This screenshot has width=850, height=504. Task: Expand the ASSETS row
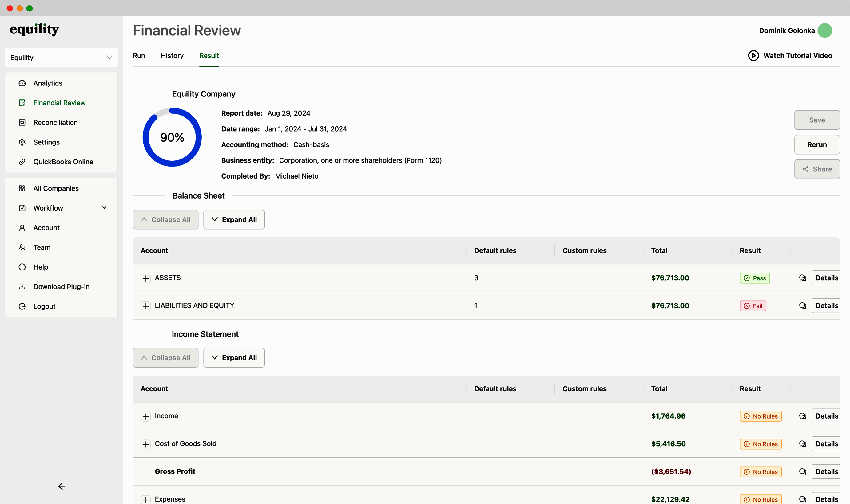click(x=146, y=278)
